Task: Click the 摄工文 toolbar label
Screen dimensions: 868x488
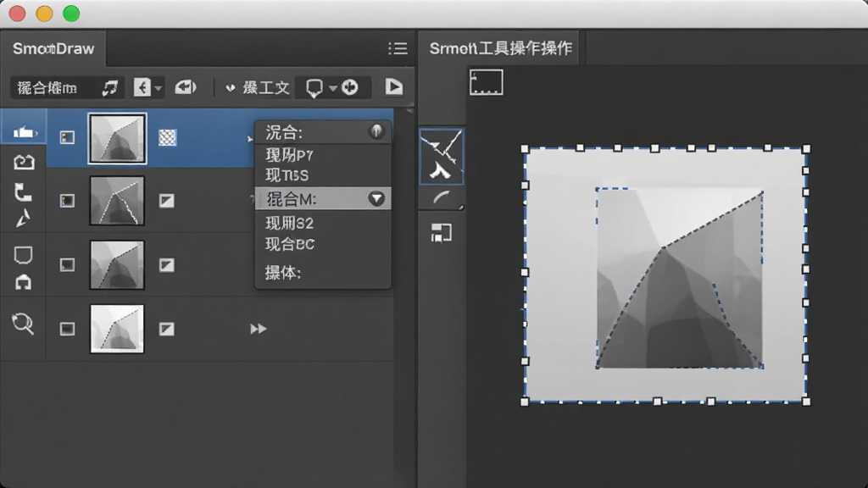Action: coord(266,87)
